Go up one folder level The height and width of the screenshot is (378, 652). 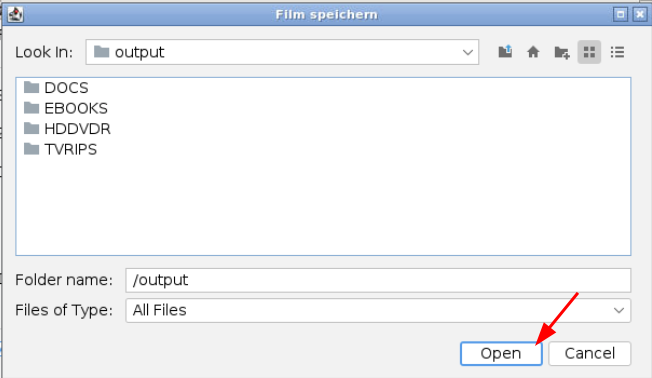pyautogui.click(x=505, y=52)
